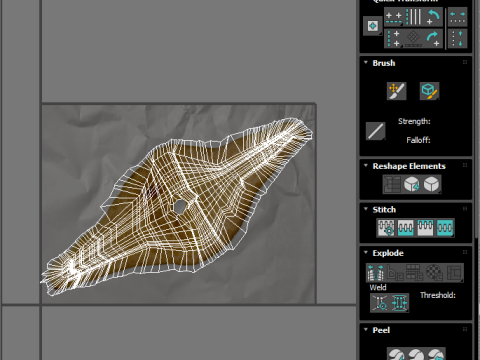480x360 pixels.
Task: Click Stitch To Target icon with gear
Action: (386, 228)
